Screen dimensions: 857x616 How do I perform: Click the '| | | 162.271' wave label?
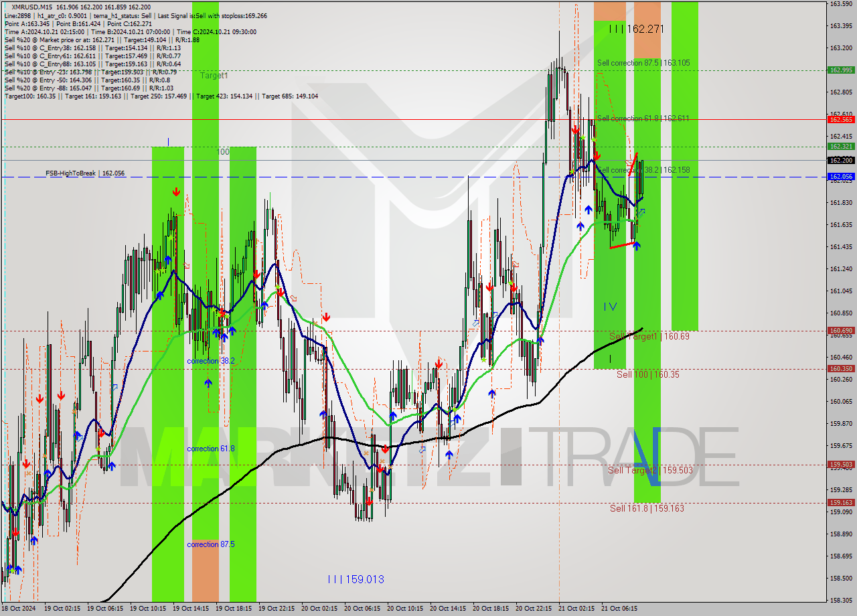click(636, 29)
